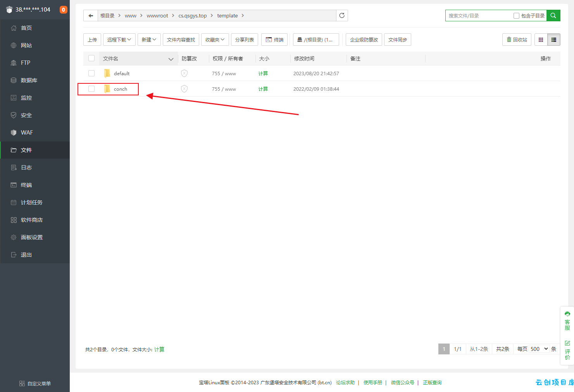This screenshot has height=392, width=574.
Task: Open the 新建 dropdown menu
Action: 149,40
